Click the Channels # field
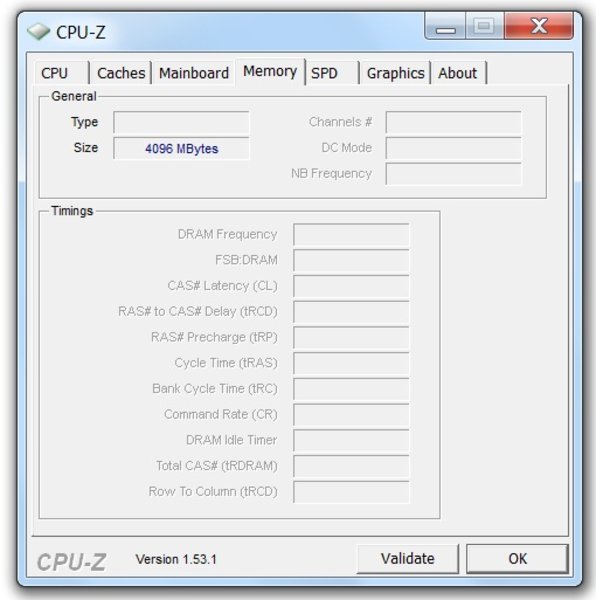 [x=453, y=122]
